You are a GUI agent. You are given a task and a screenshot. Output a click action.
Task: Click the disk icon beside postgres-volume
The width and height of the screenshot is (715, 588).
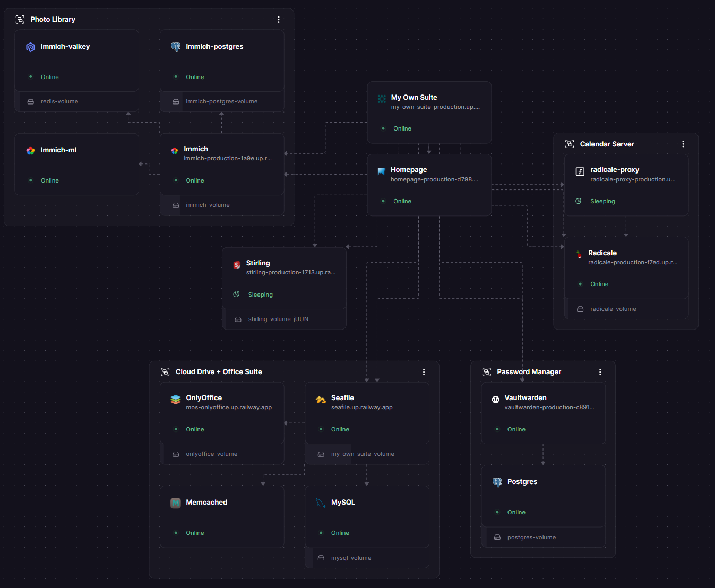point(497,538)
